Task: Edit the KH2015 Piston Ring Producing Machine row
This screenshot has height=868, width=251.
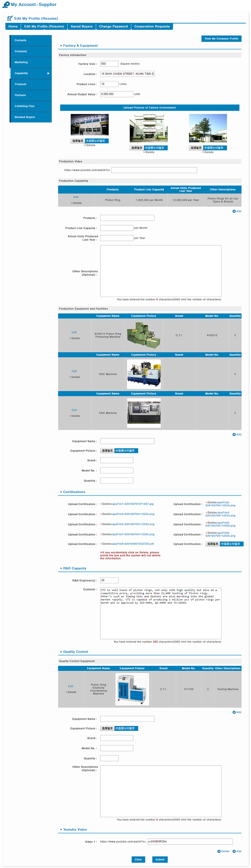Action: coord(74,332)
